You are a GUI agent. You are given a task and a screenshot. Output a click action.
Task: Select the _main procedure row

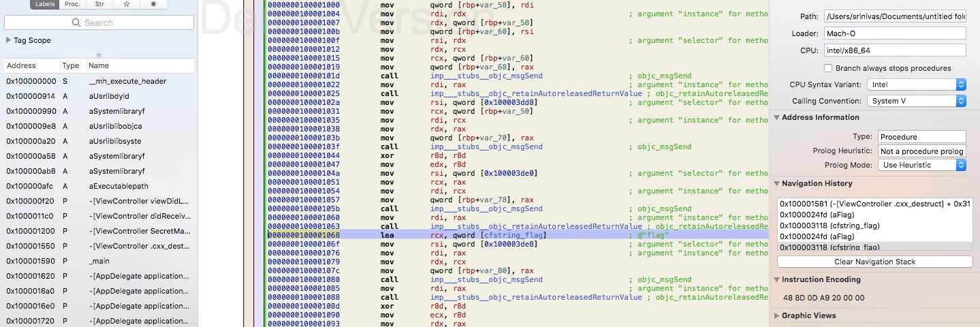click(x=99, y=261)
